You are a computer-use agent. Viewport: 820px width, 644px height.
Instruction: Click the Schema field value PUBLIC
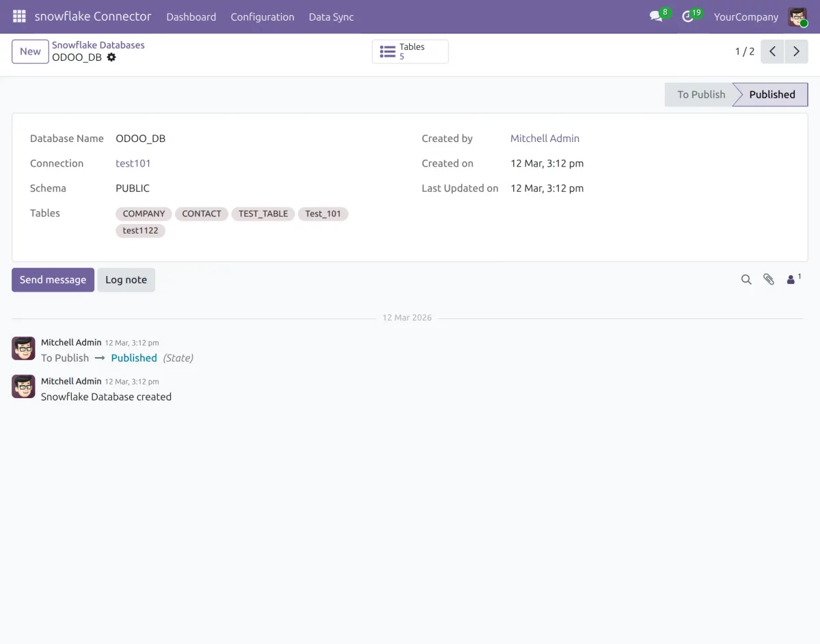(133, 188)
